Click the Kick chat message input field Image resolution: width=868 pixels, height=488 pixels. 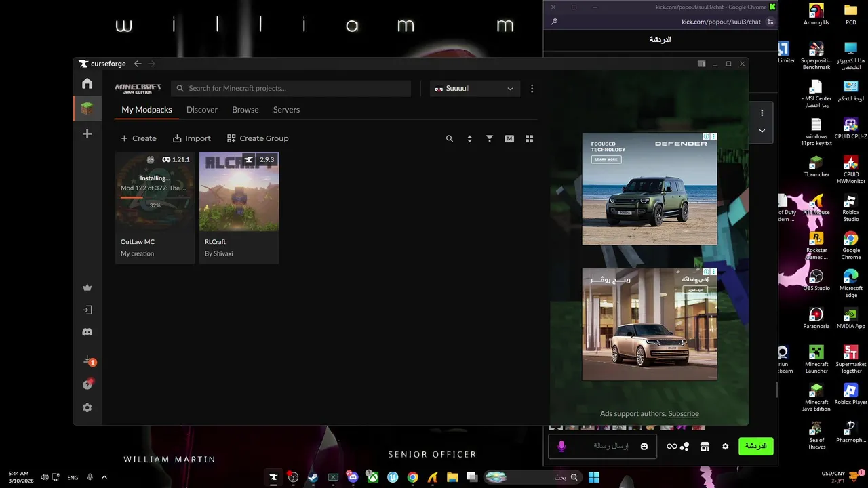tap(602, 446)
